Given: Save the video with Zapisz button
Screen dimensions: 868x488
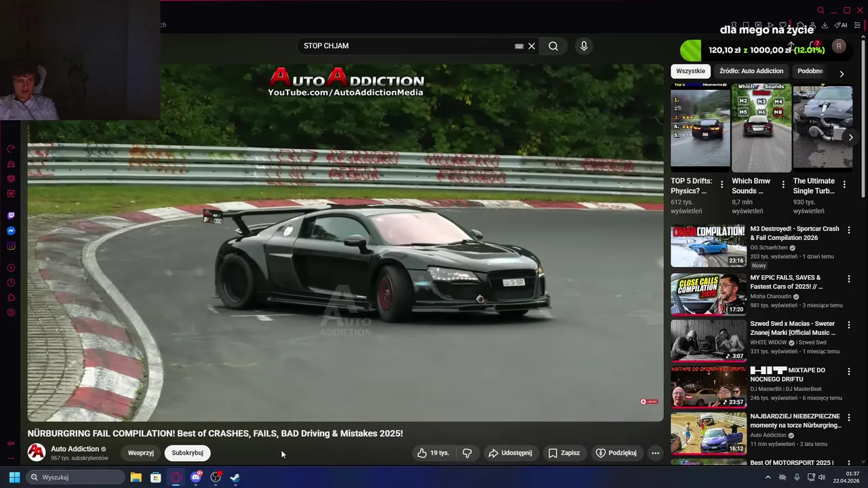Looking at the screenshot, I should (564, 453).
